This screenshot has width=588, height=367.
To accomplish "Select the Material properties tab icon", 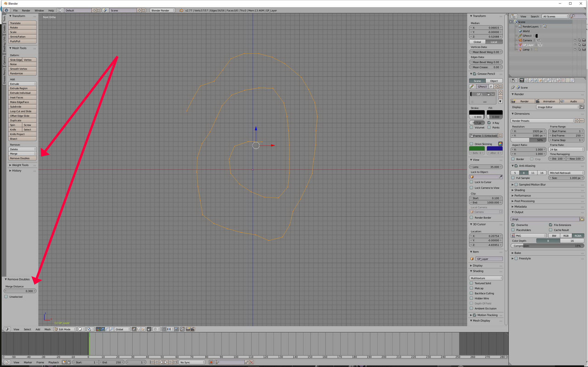I will pos(558,80).
